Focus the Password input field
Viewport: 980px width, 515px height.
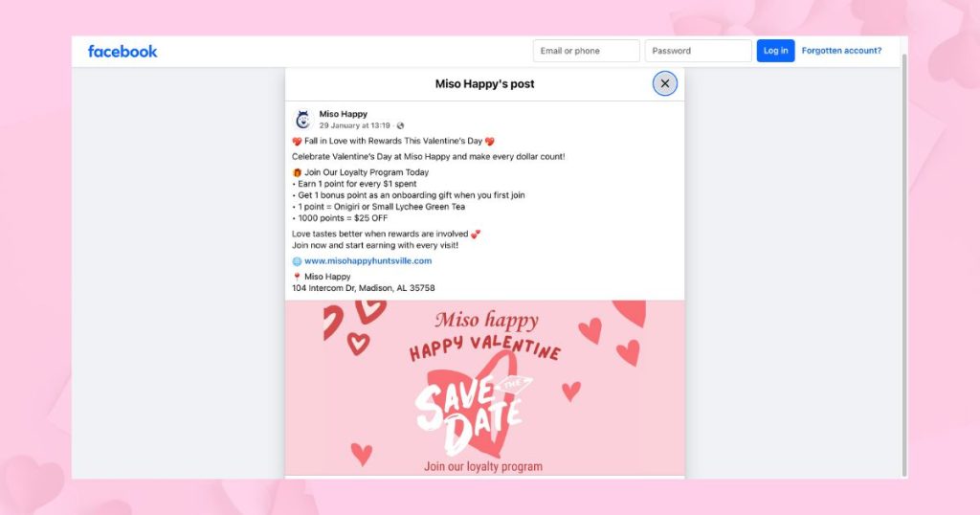(698, 52)
